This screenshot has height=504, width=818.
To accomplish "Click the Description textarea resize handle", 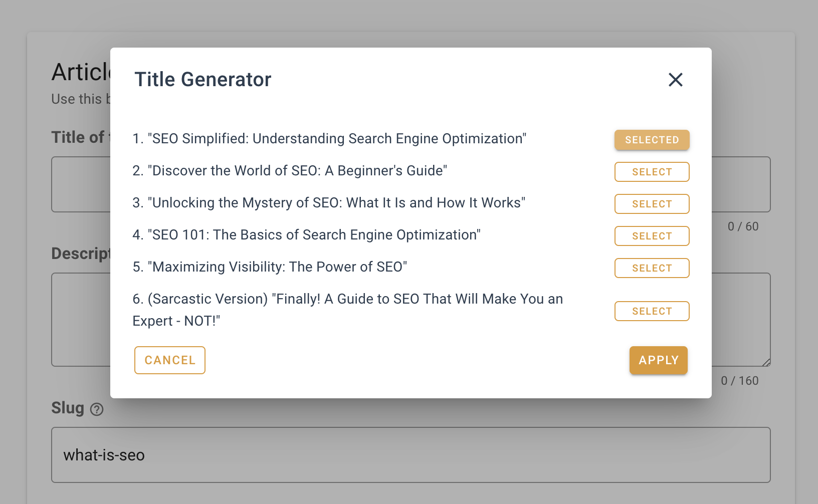I will (766, 362).
